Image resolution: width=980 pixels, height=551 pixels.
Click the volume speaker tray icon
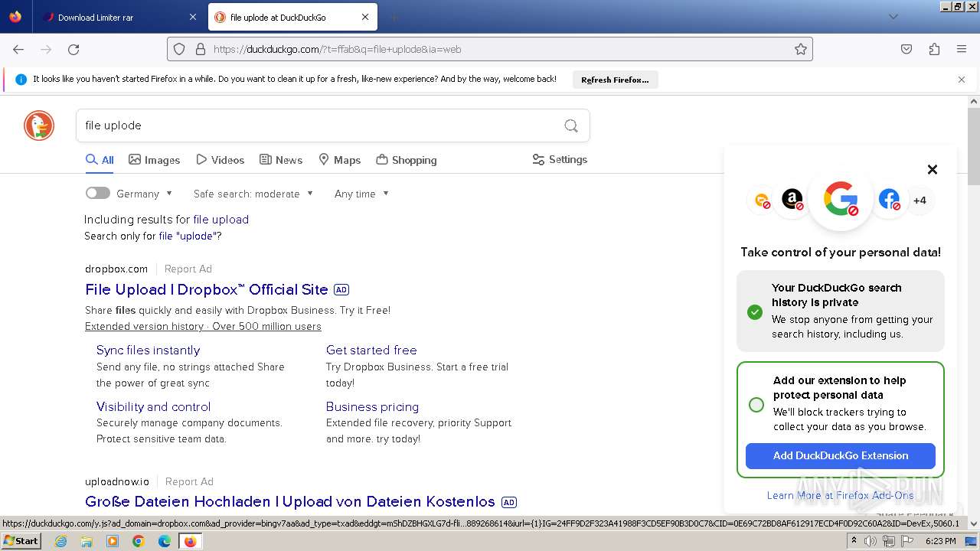[x=871, y=541]
